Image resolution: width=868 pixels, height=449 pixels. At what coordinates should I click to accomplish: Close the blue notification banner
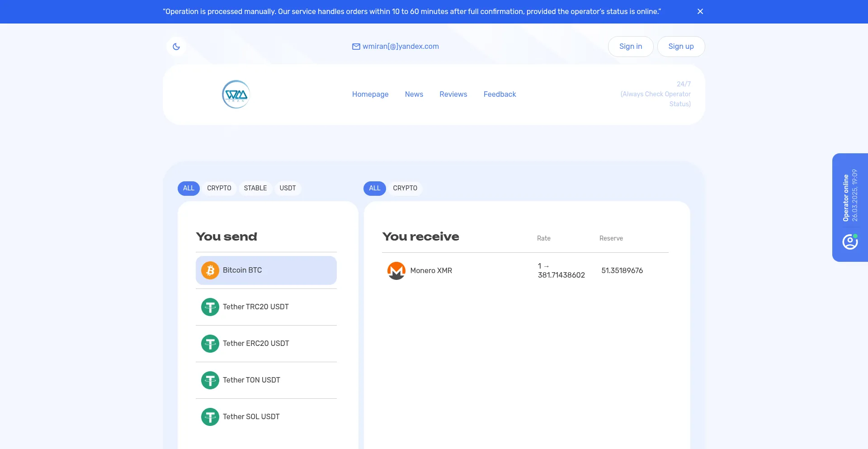pyautogui.click(x=700, y=11)
